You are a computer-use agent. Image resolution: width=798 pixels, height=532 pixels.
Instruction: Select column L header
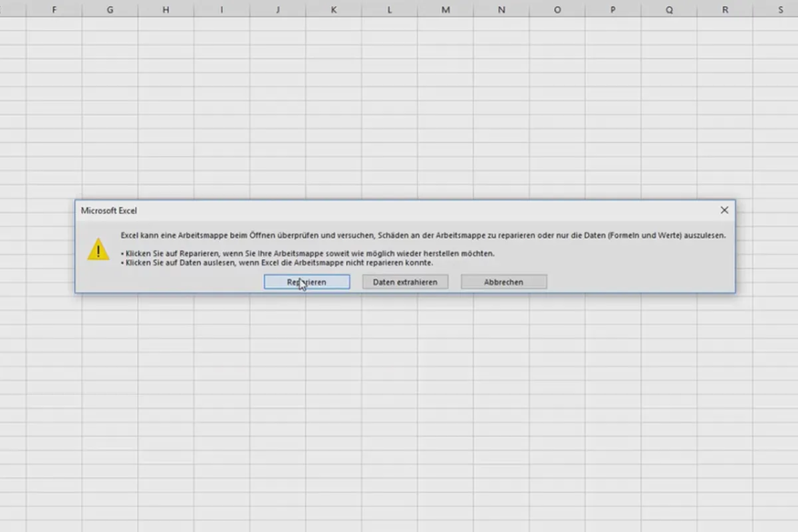pos(389,10)
